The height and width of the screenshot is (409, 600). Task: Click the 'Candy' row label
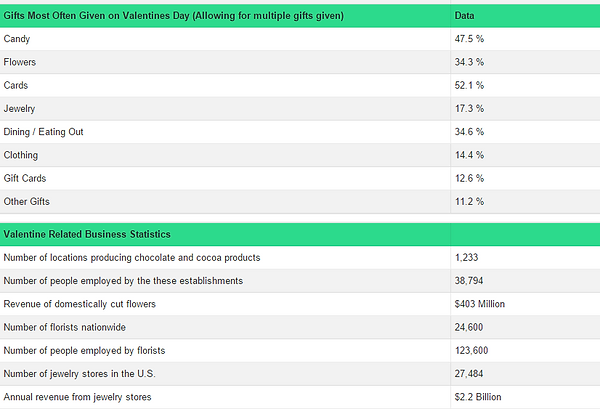pyautogui.click(x=16, y=39)
